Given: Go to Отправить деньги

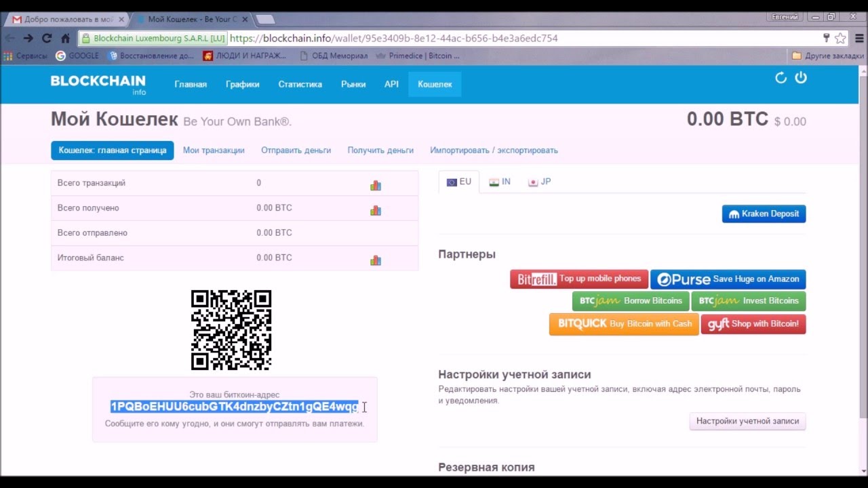Looking at the screenshot, I should coord(296,150).
